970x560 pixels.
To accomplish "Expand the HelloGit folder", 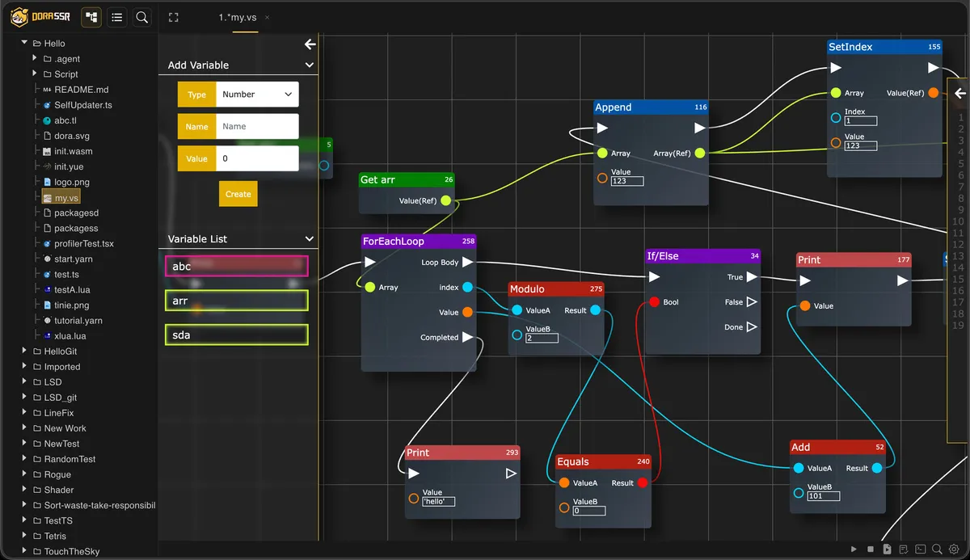I will pos(25,351).
